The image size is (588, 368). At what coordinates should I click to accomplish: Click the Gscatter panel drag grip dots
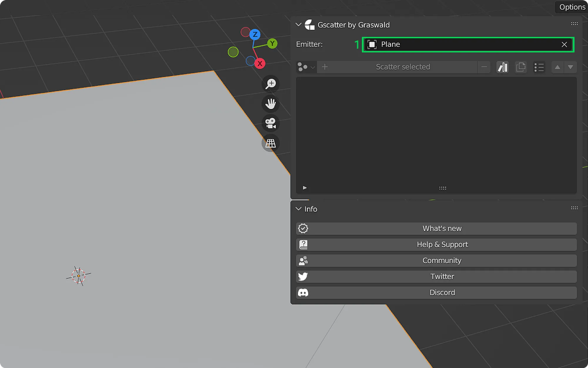tap(574, 24)
